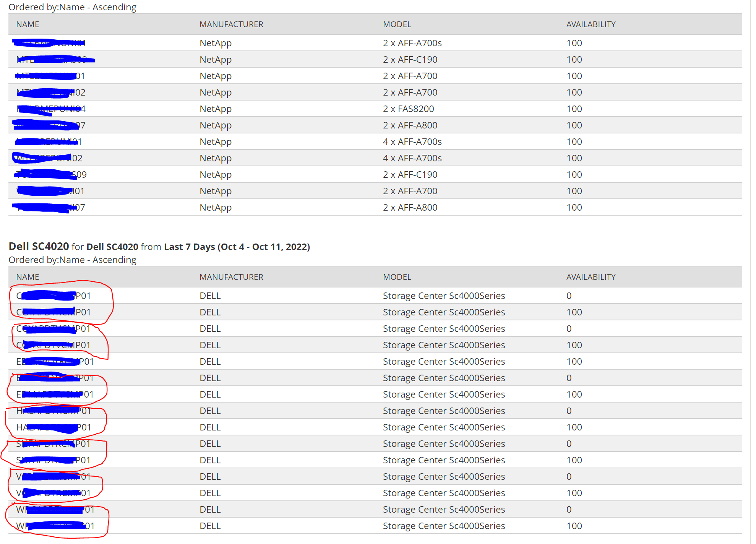This screenshot has width=756, height=544.
Task: Click the first 4 x AFF-A700s model cell
Action: (412, 142)
